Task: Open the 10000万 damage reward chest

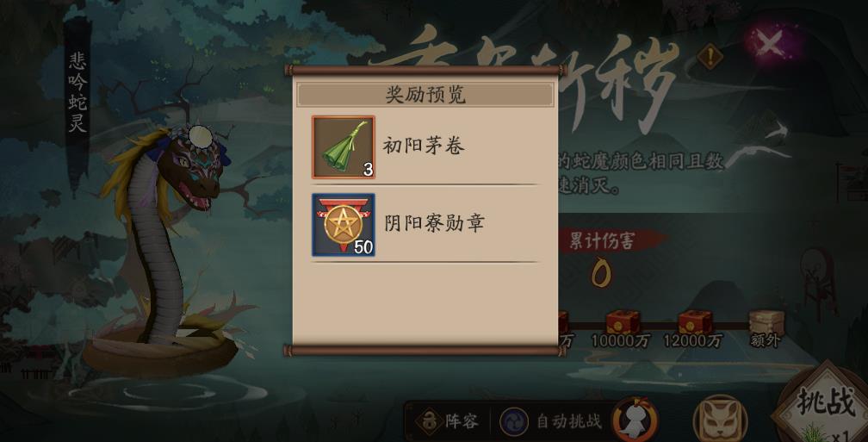Action: [623, 322]
